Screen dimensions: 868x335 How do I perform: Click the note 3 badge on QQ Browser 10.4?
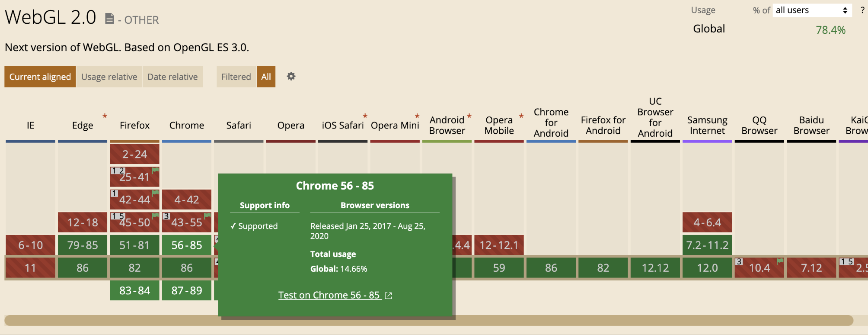pyautogui.click(x=739, y=261)
